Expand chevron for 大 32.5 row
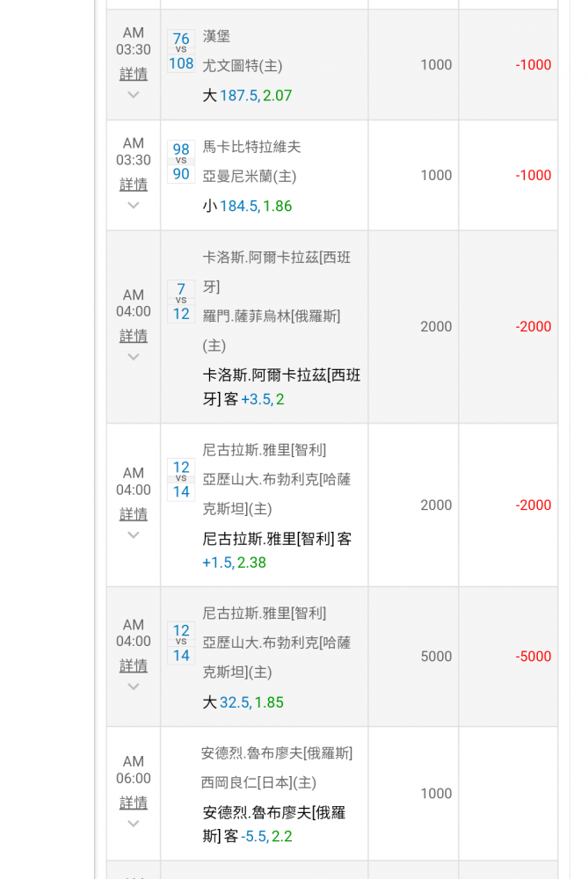The height and width of the screenshot is (879, 588). 134,686
